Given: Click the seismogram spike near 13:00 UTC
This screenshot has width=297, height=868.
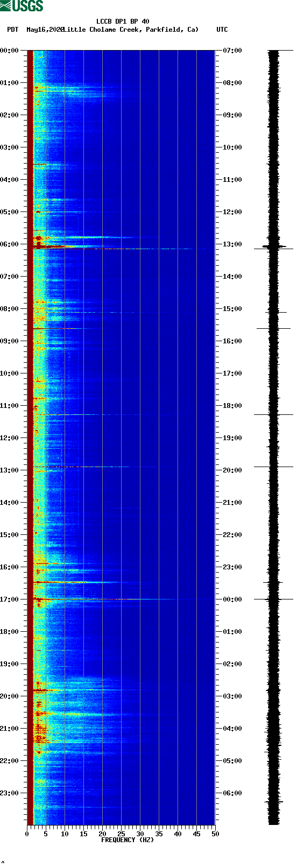Looking at the screenshot, I should pyautogui.click(x=274, y=246).
